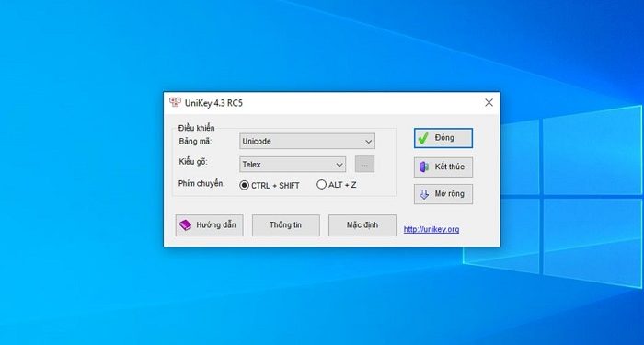Click the Bảng mã label

tap(195, 142)
